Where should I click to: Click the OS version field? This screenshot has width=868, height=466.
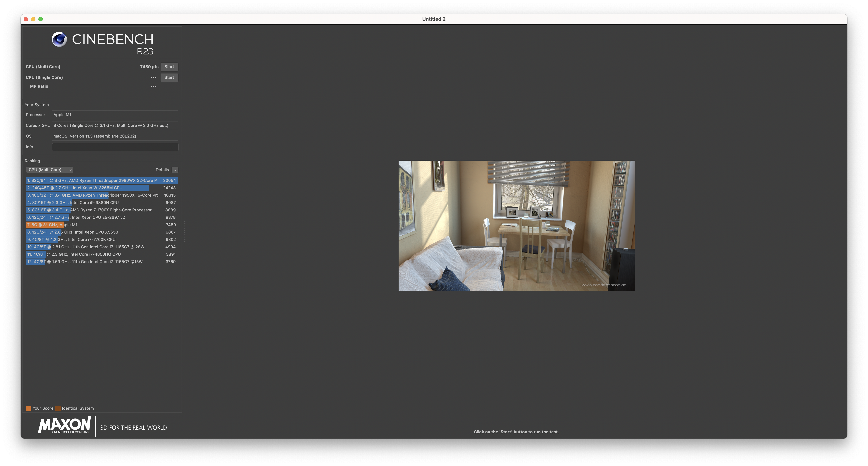click(x=115, y=136)
